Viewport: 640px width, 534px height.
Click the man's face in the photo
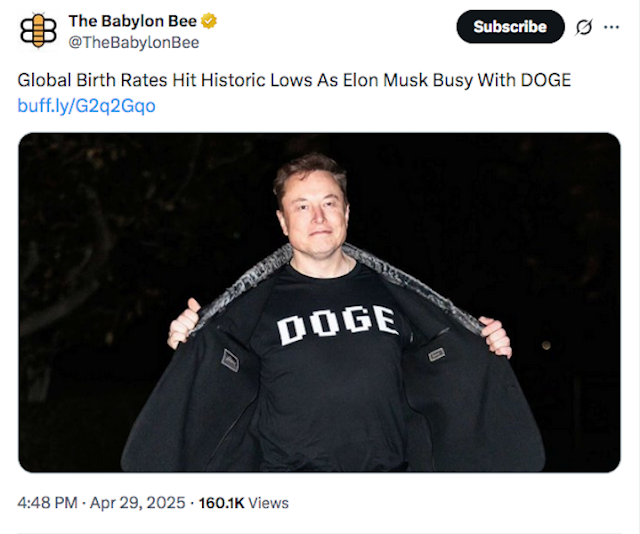[313, 214]
